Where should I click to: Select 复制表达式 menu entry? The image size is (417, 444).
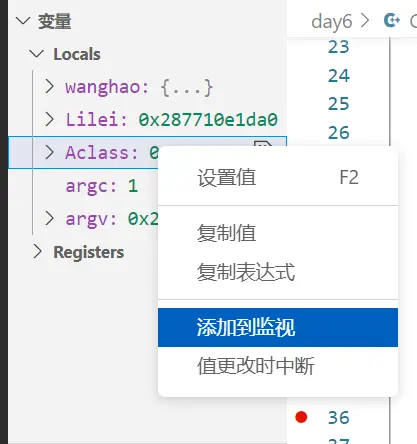278,272
